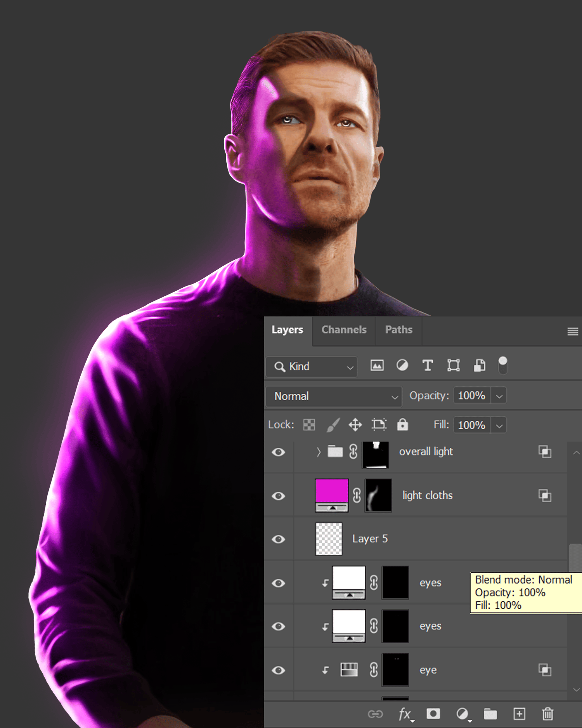Click layers list scroll up arrow
The image size is (582, 728).
click(576, 452)
